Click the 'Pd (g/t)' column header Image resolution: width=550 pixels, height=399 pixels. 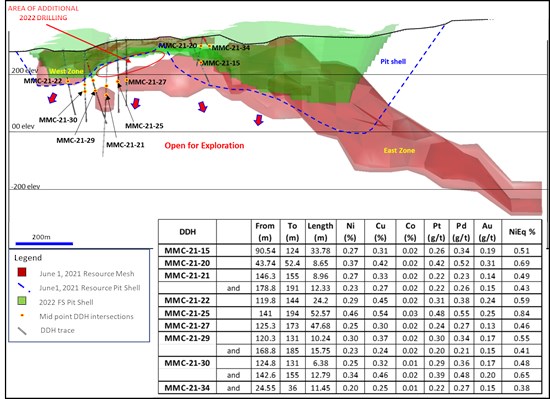click(462, 232)
